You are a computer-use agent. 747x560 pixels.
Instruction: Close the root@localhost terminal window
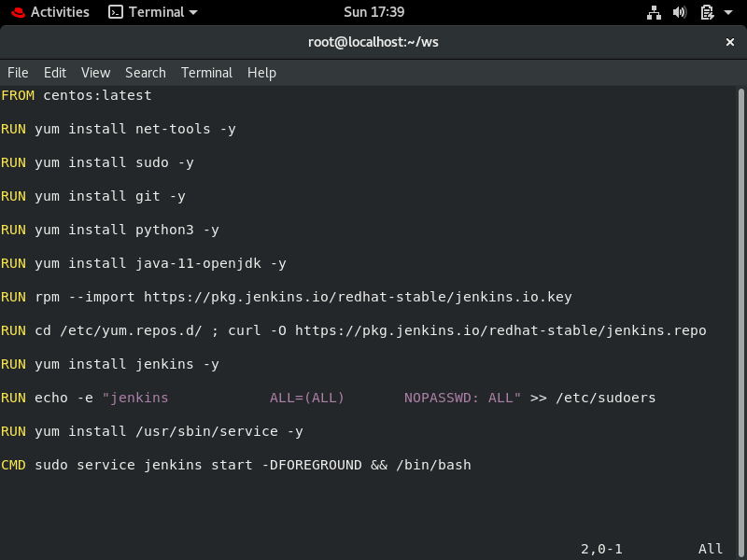point(730,42)
